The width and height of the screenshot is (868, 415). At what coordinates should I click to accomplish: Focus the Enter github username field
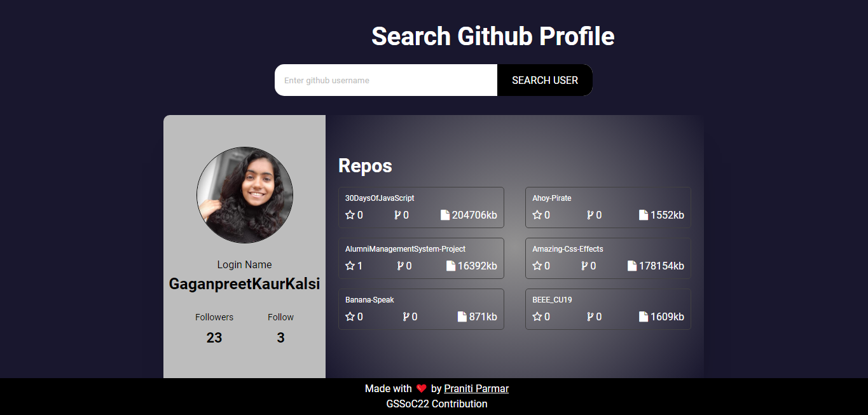(386, 80)
